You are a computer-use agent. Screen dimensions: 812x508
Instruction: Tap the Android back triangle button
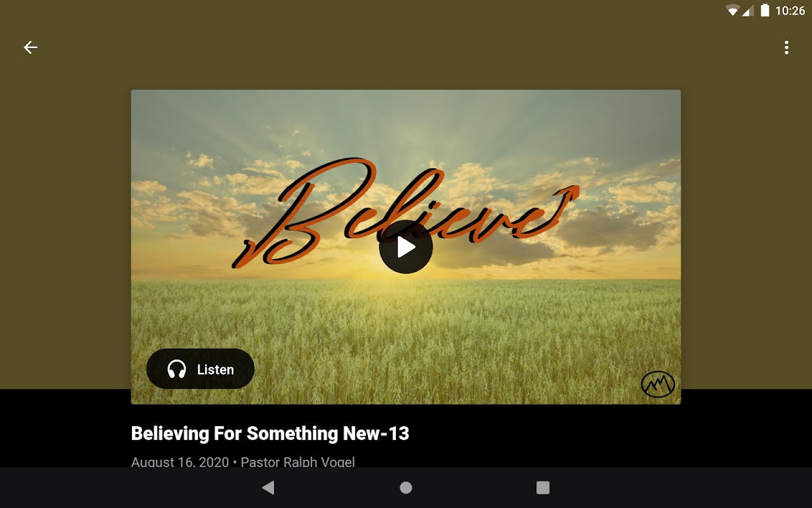coord(268,488)
